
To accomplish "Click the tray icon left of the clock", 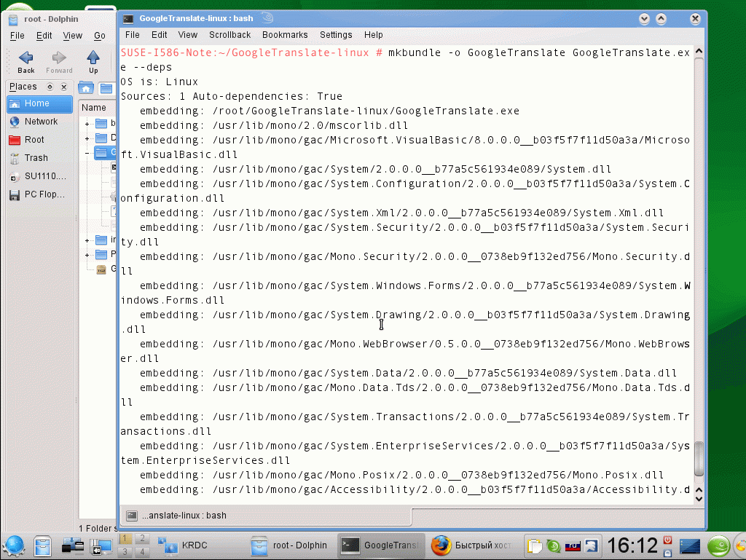I will (x=592, y=545).
